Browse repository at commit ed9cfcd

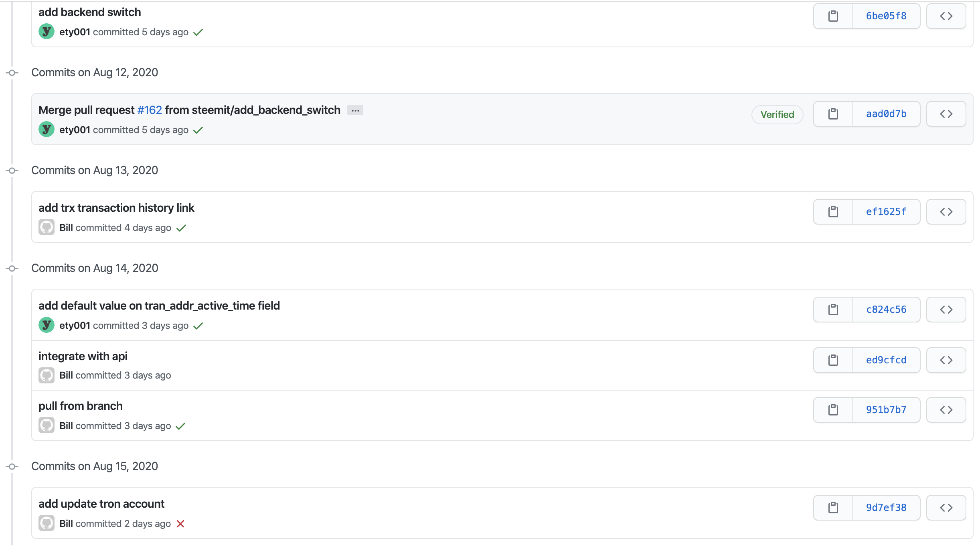tap(946, 360)
